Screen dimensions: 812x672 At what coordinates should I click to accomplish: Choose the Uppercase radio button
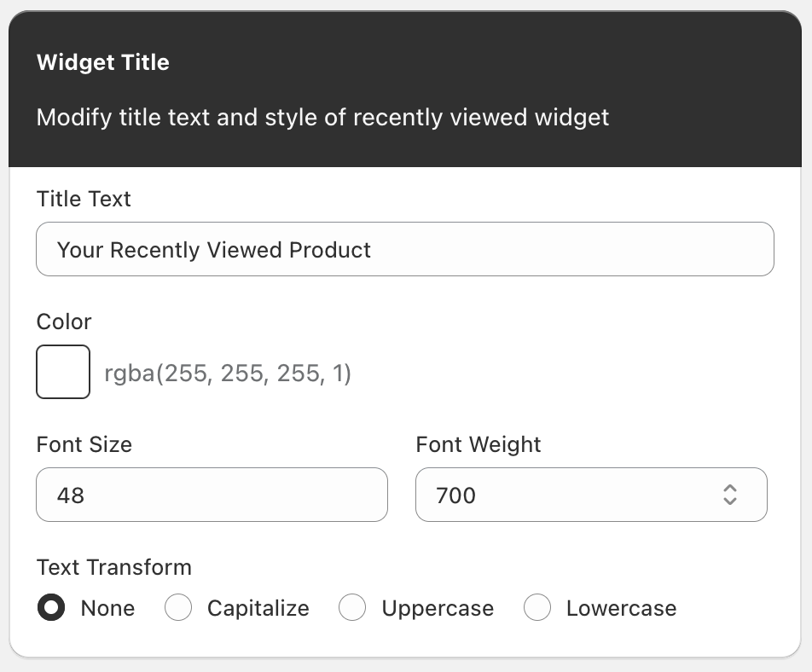click(x=352, y=608)
